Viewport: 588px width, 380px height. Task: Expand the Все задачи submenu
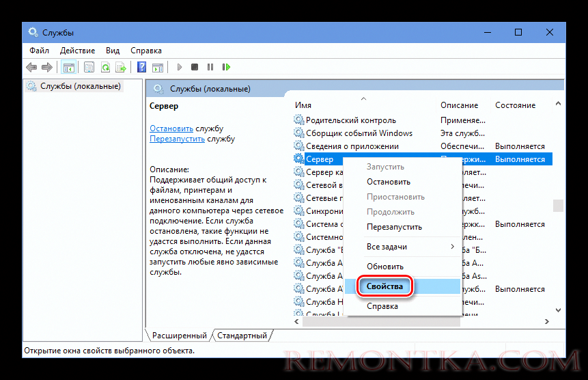point(402,247)
